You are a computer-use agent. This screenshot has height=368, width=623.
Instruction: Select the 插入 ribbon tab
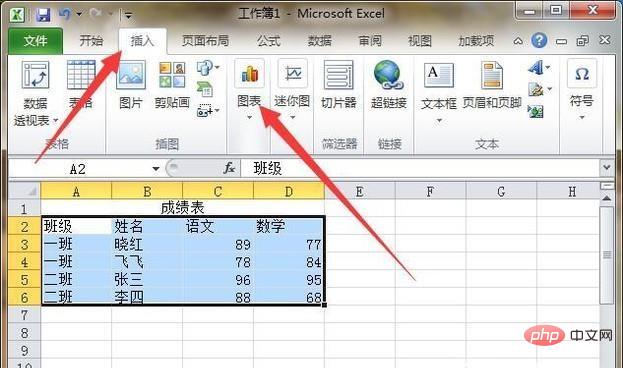pos(142,41)
